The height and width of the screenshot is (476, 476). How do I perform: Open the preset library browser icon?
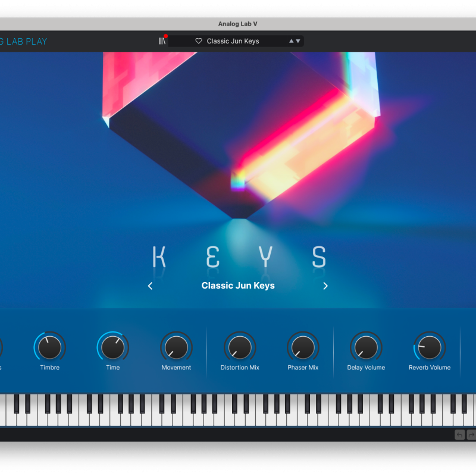162,41
